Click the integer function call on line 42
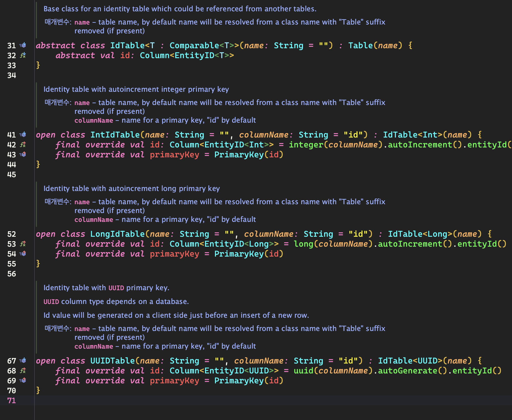This screenshot has width=512, height=420. [306, 145]
